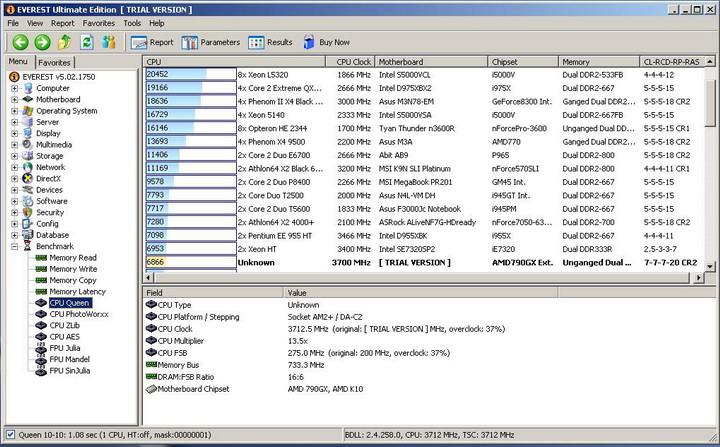Image resolution: width=720 pixels, height=447 pixels.
Task: Expand the Storage tree node
Action: (x=15, y=156)
